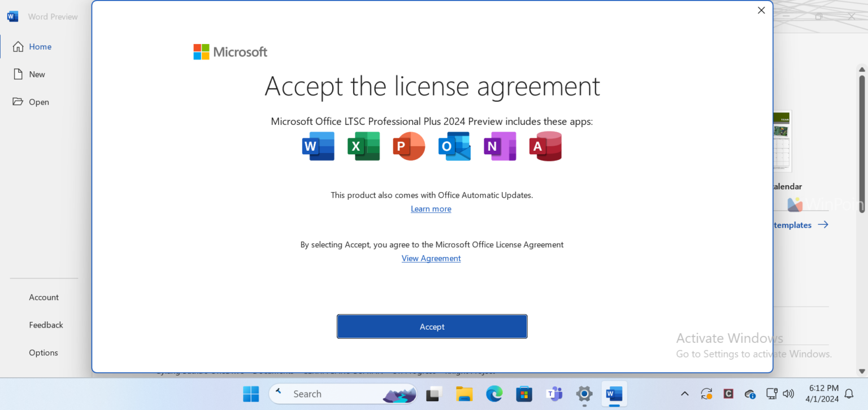The width and height of the screenshot is (868, 410).
Task: Open Account settings from the sidebar
Action: [x=44, y=297]
